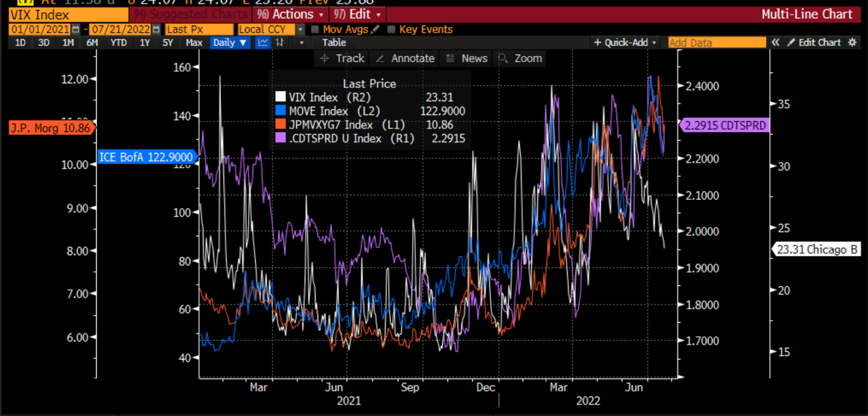The image size is (868, 416).
Task: Click the blue MOVE Index legend swatch
Action: pos(280,111)
